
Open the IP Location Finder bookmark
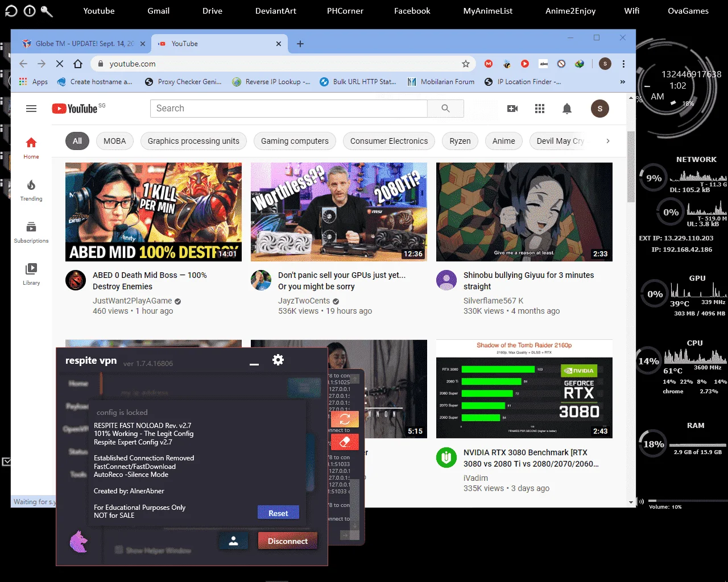click(523, 82)
